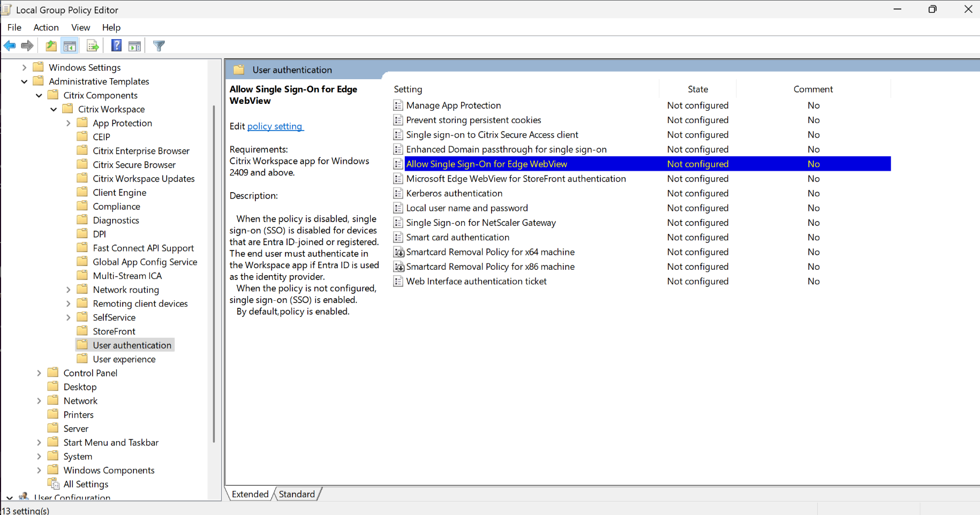Click the console tree's vertical scrollbar
980x515 pixels.
pyautogui.click(x=214, y=274)
